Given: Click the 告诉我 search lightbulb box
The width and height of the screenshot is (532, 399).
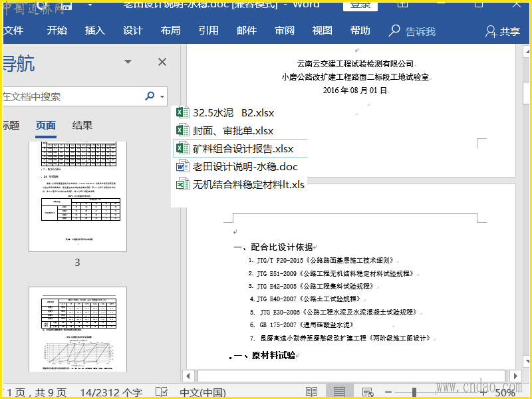Looking at the screenshot, I should [412, 31].
